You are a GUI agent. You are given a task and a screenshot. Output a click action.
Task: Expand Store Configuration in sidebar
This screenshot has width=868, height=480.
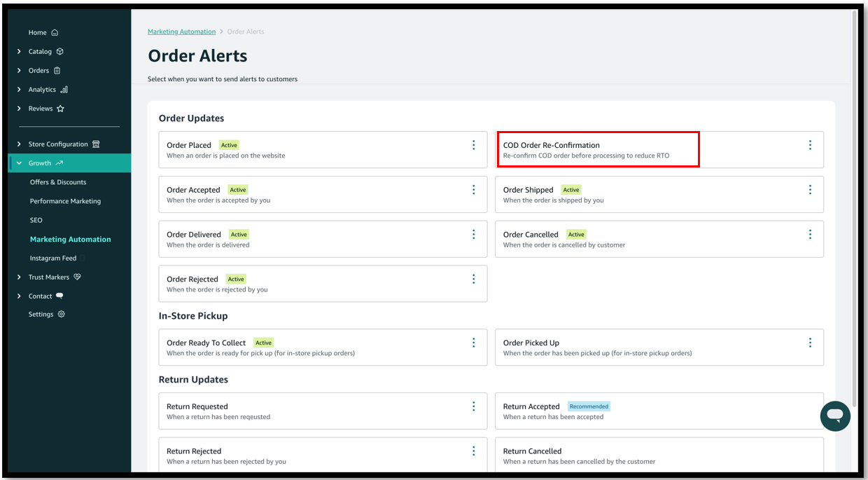click(58, 144)
